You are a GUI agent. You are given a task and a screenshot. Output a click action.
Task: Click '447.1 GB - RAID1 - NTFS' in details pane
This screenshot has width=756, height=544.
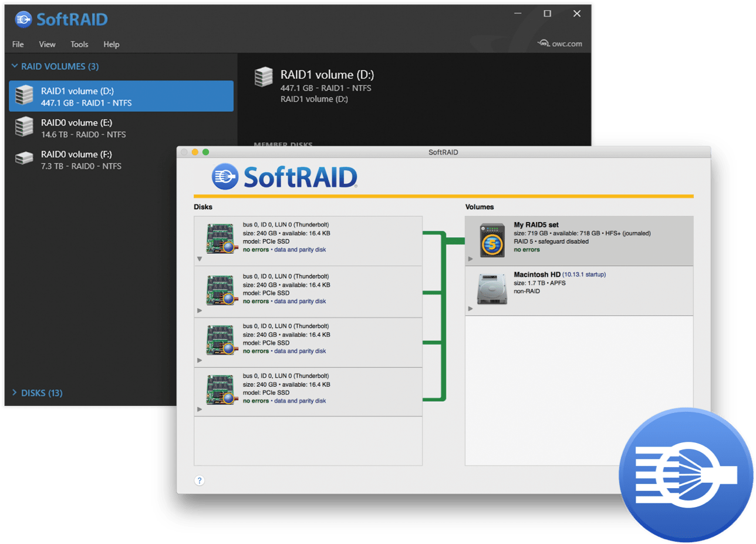pyautogui.click(x=326, y=88)
